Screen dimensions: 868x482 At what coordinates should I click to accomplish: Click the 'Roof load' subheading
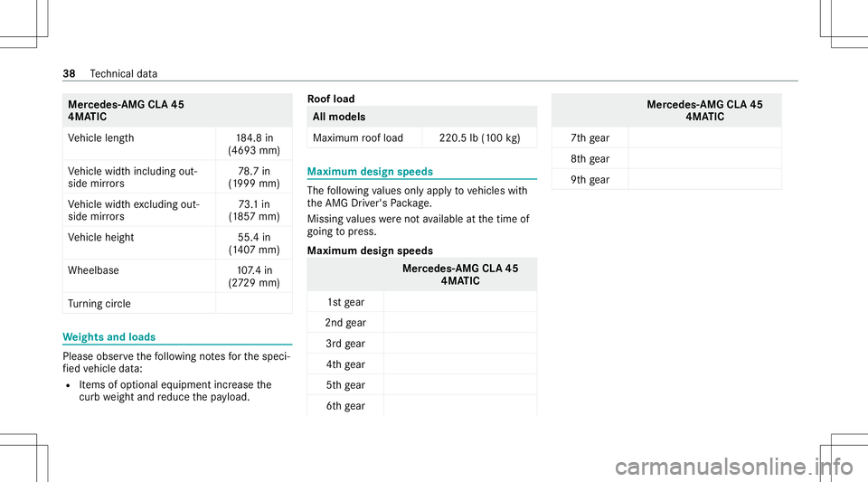pyautogui.click(x=331, y=99)
